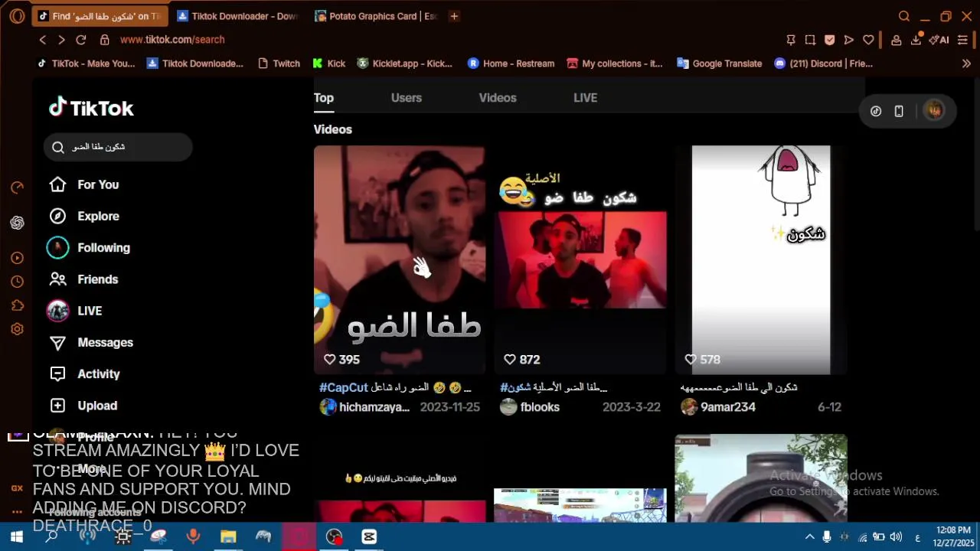Show hidden system tray icons chevron
The width and height of the screenshot is (980, 551).
pos(810,537)
